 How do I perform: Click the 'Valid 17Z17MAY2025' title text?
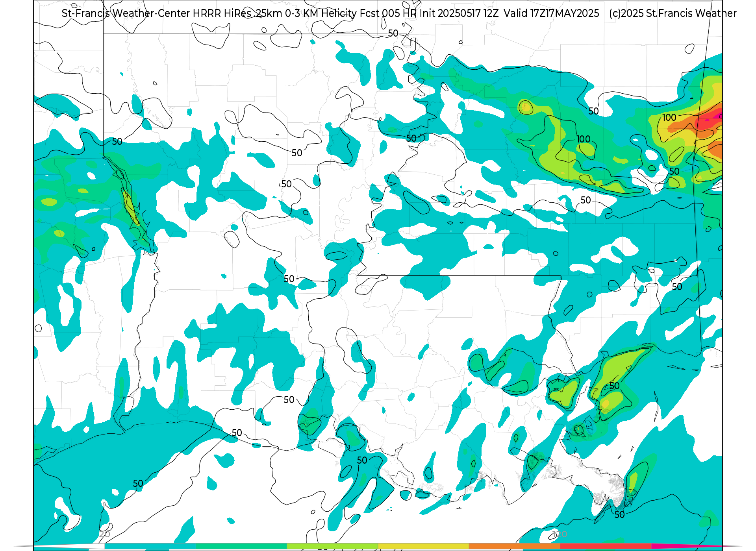(551, 13)
